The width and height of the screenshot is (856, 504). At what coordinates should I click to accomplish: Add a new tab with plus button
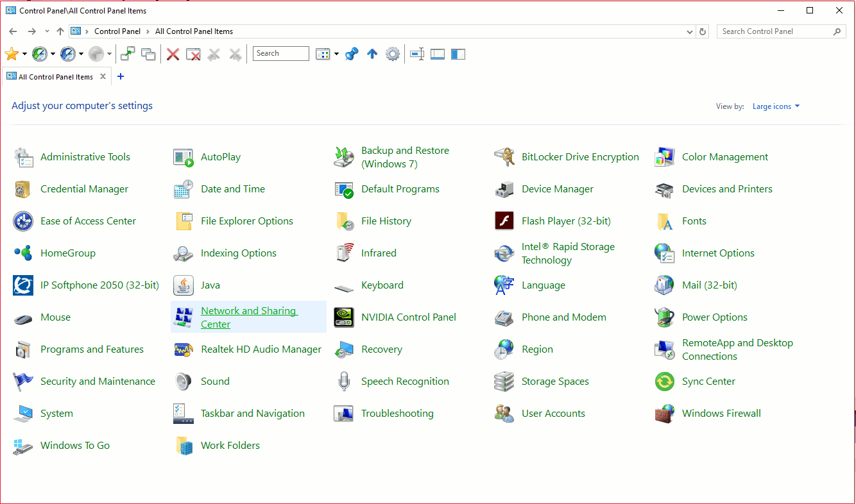pos(121,76)
